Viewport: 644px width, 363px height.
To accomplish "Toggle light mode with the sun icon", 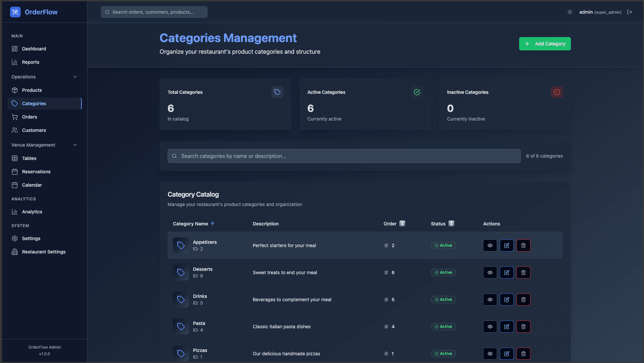I will click(x=569, y=12).
